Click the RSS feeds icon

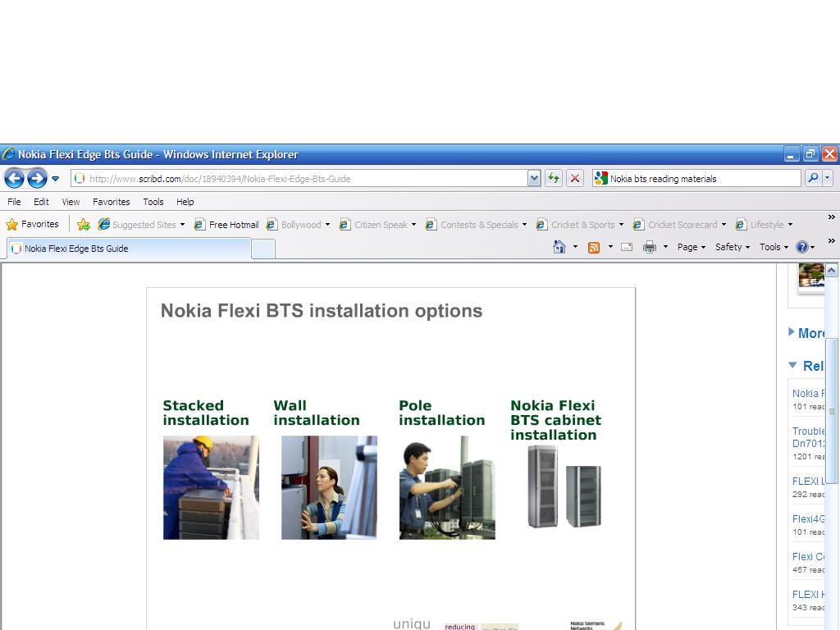point(594,247)
